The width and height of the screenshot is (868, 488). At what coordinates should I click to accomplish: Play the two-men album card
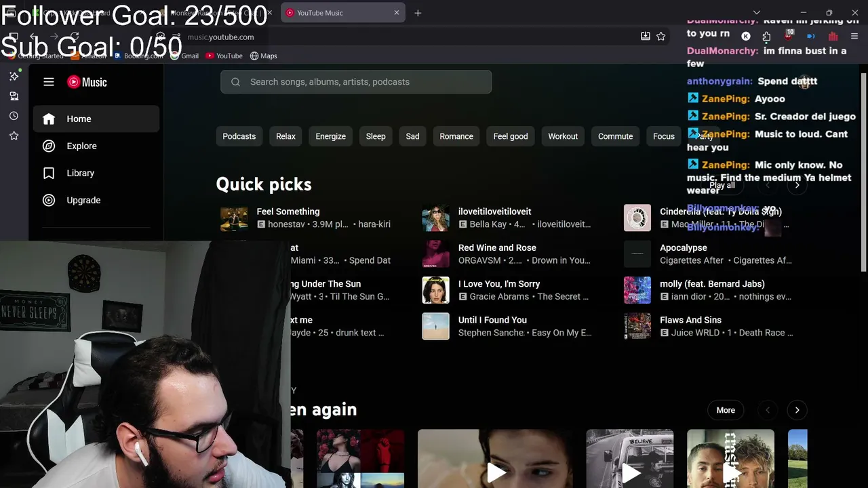[x=730, y=459]
